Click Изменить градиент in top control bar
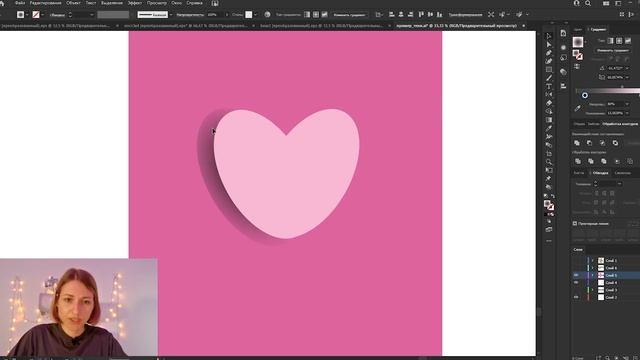 [x=349, y=15]
